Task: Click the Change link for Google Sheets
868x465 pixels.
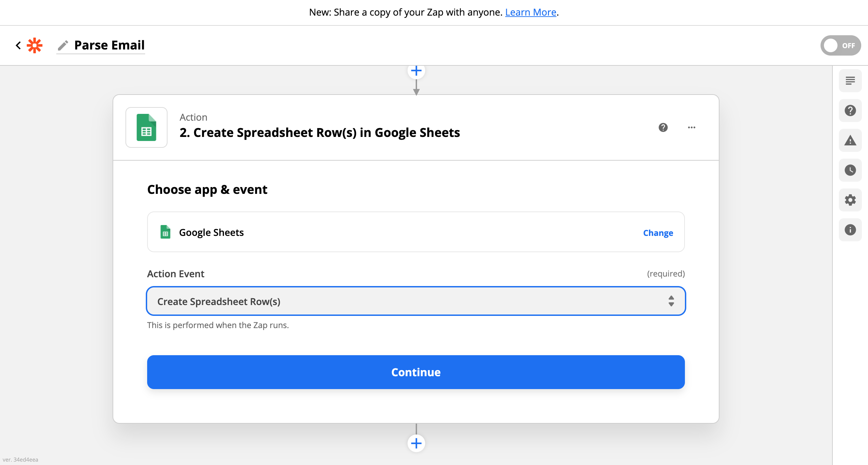Action: pos(658,232)
